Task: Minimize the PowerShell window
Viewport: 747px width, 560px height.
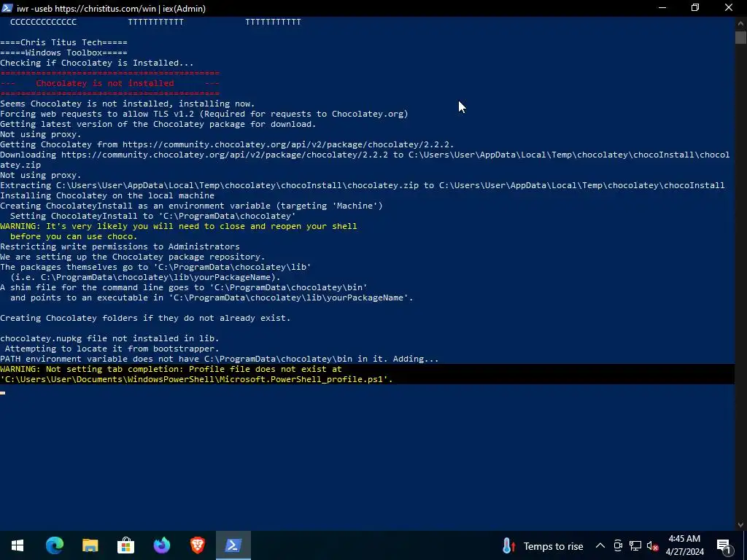Action: [x=662, y=8]
